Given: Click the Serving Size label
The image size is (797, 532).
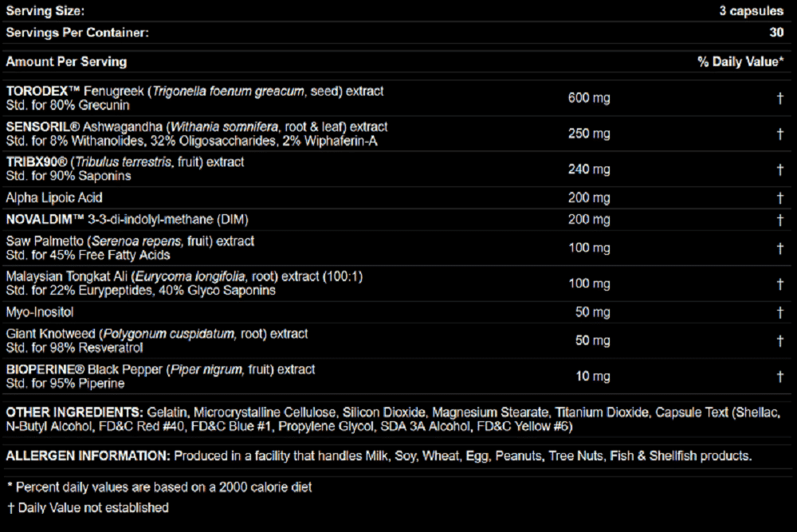Looking at the screenshot, I should pyautogui.click(x=45, y=10).
